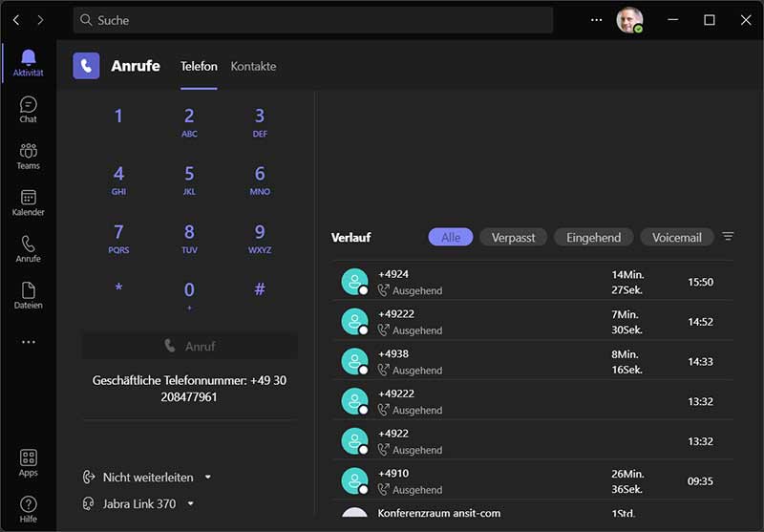Switch to the Kontakte tab

click(253, 66)
